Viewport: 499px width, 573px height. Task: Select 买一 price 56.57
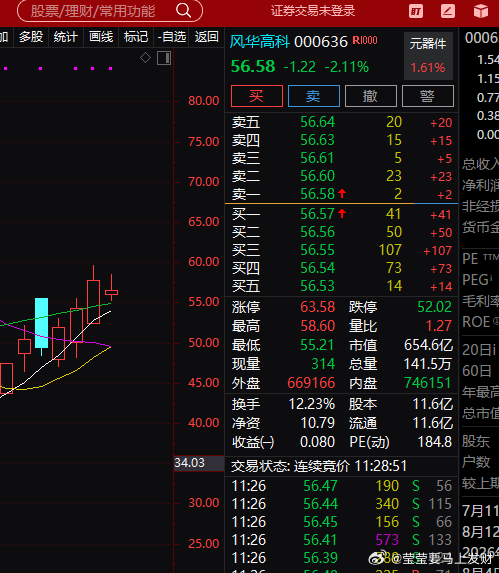tap(317, 214)
